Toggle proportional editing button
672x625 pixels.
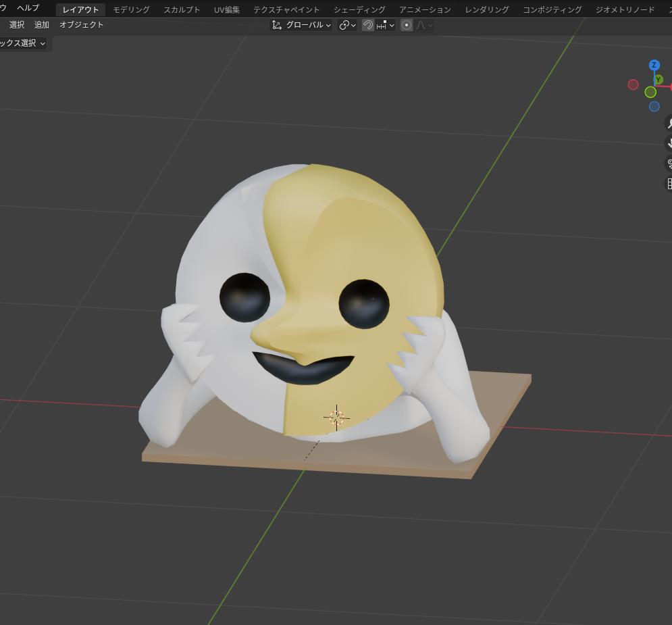tap(407, 25)
